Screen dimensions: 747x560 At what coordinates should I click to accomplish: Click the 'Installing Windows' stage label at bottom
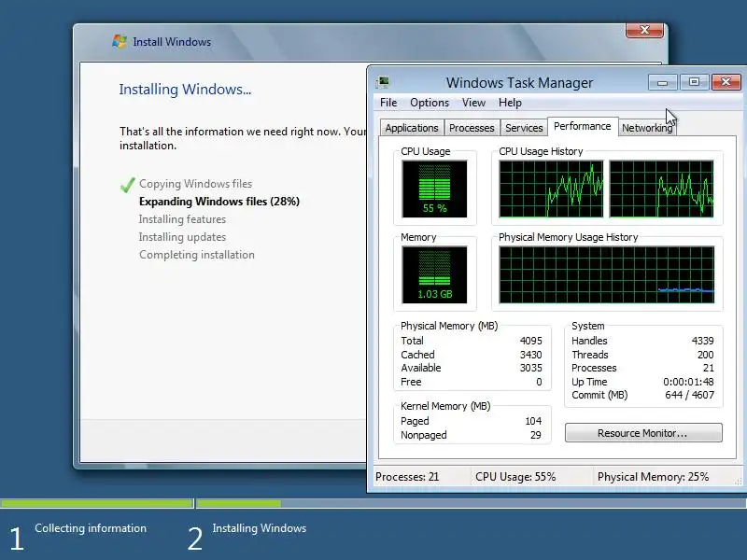[x=260, y=528]
